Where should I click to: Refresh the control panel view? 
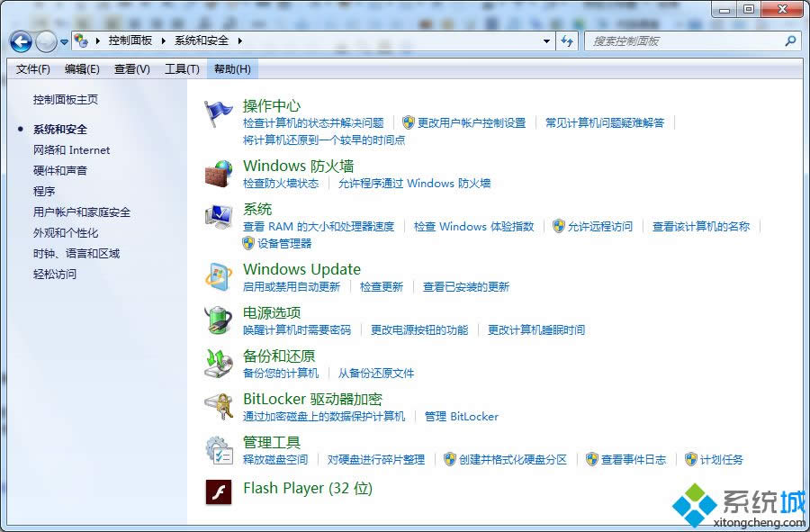click(x=567, y=41)
